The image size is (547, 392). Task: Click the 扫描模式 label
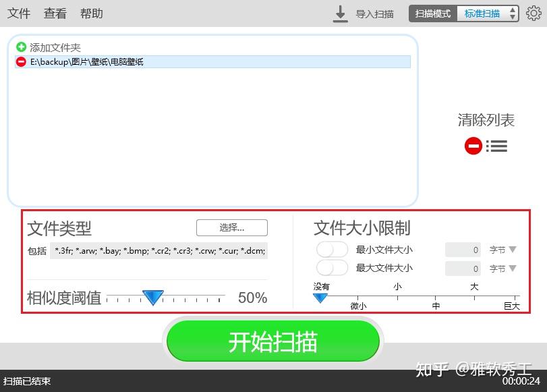click(433, 13)
